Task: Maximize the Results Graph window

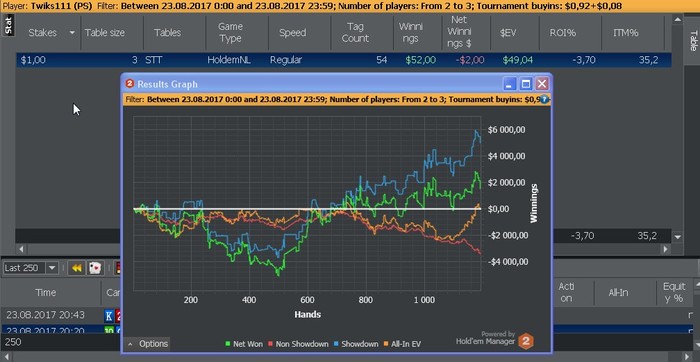Action: [526, 84]
